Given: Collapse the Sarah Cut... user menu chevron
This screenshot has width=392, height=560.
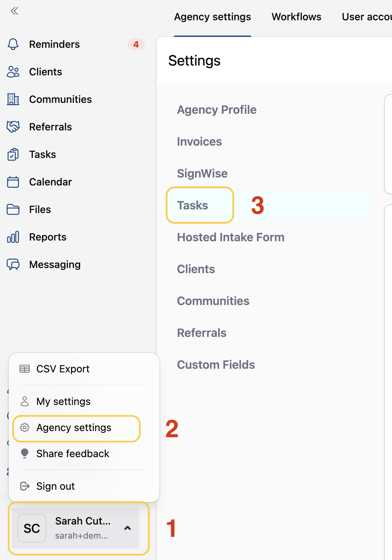Looking at the screenshot, I should click(x=127, y=528).
